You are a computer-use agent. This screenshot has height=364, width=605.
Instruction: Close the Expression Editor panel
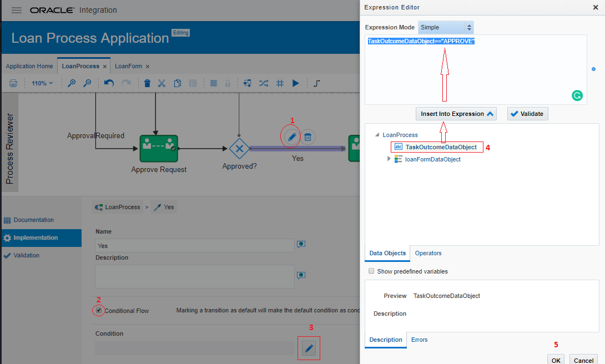pos(596,7)
